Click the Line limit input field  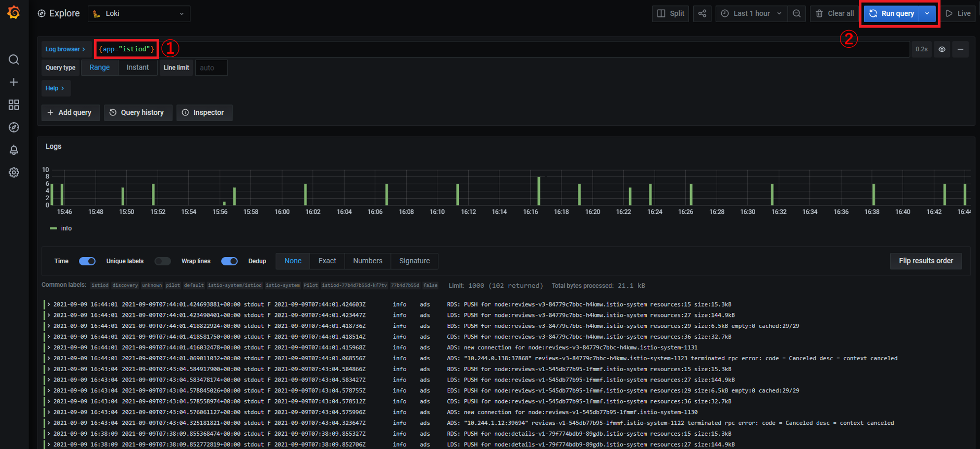pyautogui.click(x=211, y=68)
